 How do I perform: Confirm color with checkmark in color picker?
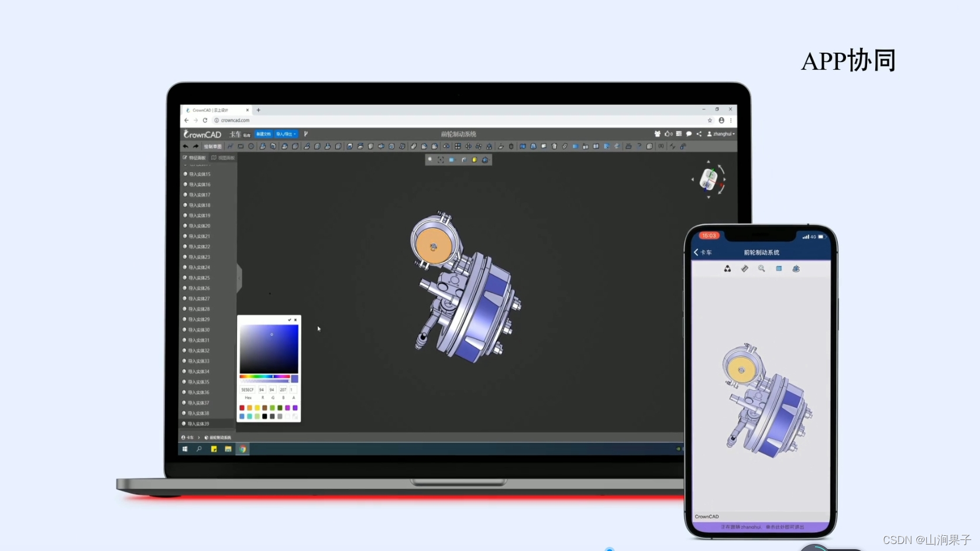(290, 320)
